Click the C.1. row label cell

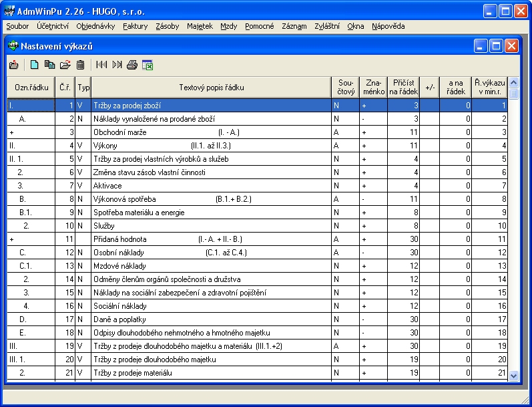click(31, 266)
